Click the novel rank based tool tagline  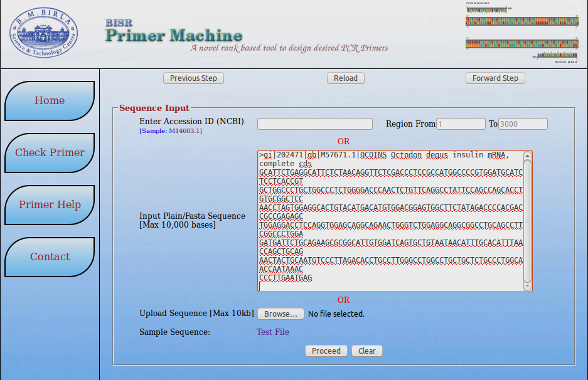coord(289,48)
